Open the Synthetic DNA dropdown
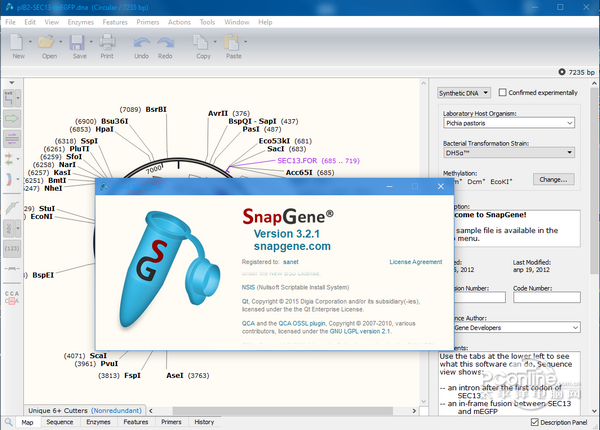600x430 pixels. point(464,92)
